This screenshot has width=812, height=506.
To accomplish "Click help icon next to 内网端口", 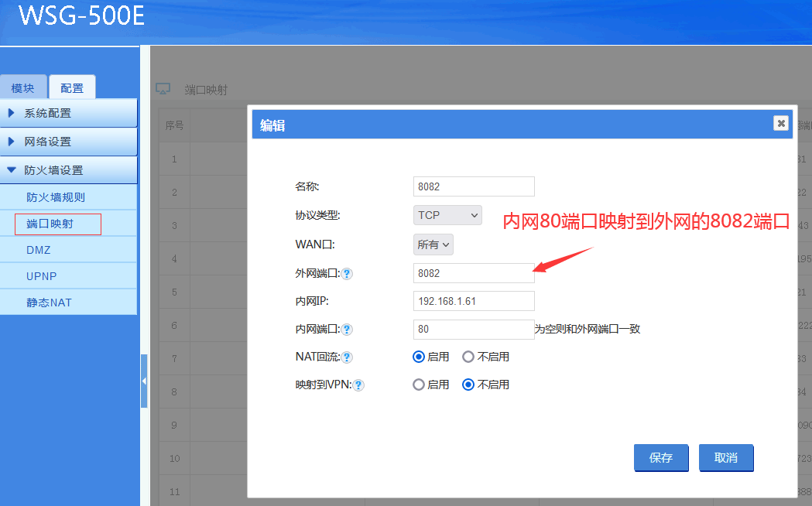I will tap(348, 330).
